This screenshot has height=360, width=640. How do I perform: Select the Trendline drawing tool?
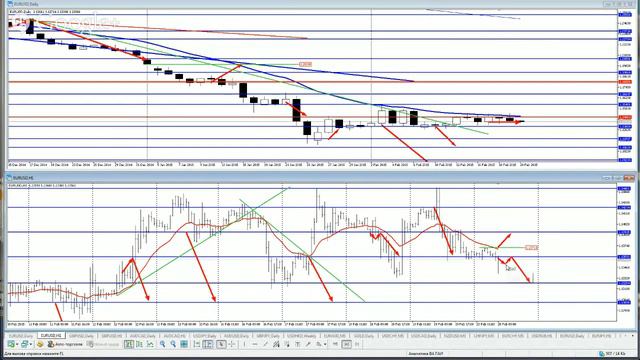265,344
